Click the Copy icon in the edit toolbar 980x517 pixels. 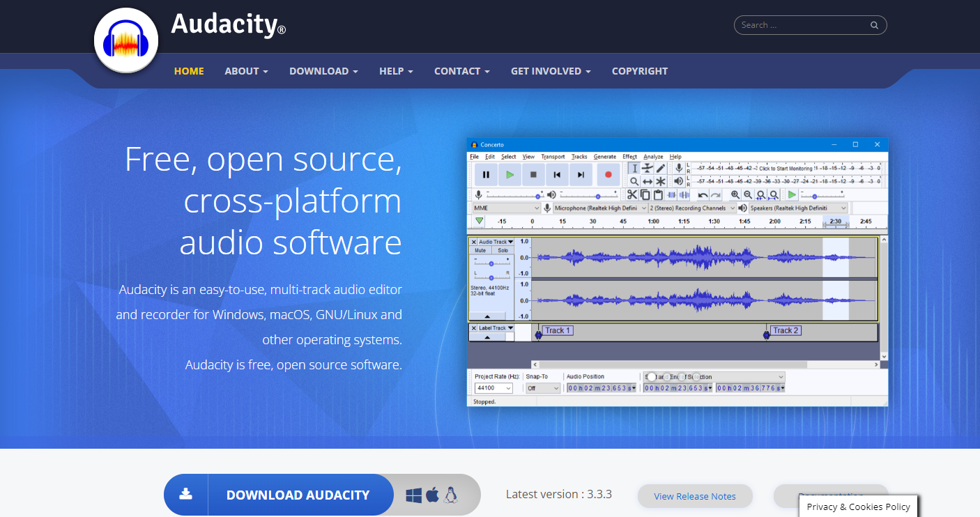645,195
